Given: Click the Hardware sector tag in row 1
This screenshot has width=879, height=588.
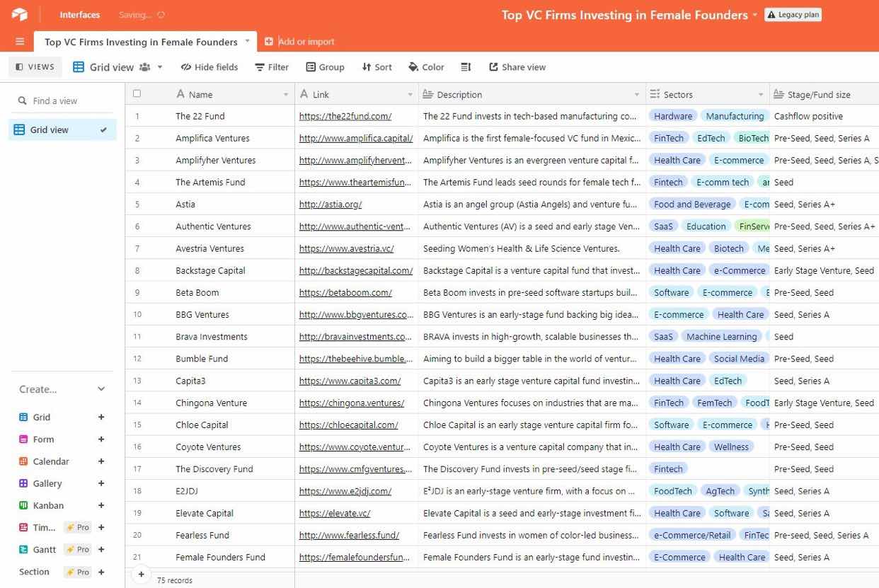Looking at the screenshot, I should coord(673,116).
